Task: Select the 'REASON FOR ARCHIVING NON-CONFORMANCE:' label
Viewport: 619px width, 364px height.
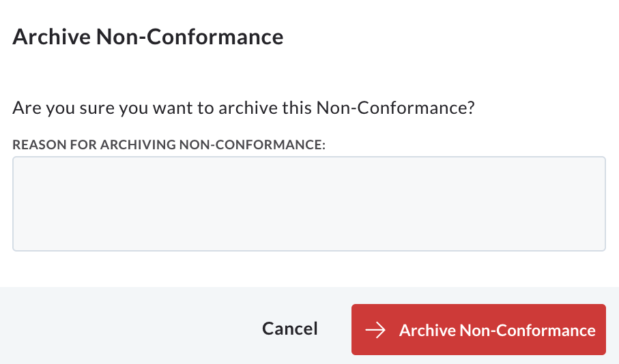Action: (x=169, y=145)
